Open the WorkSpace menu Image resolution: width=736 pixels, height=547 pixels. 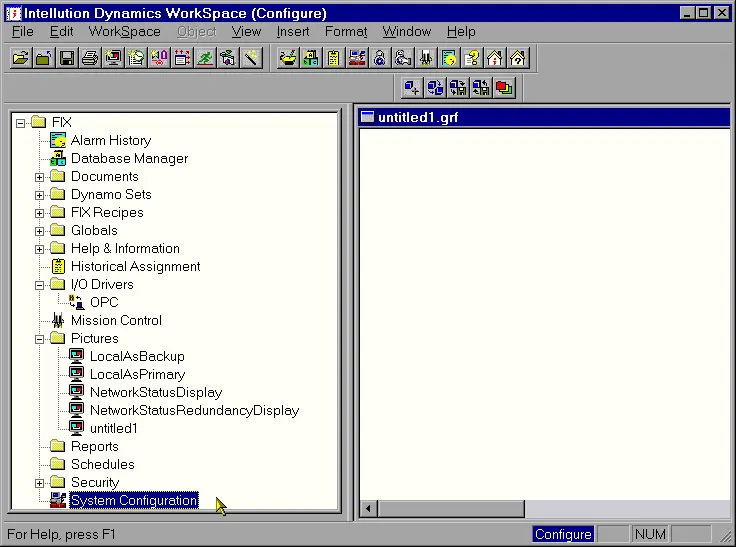tap(124, 31)
